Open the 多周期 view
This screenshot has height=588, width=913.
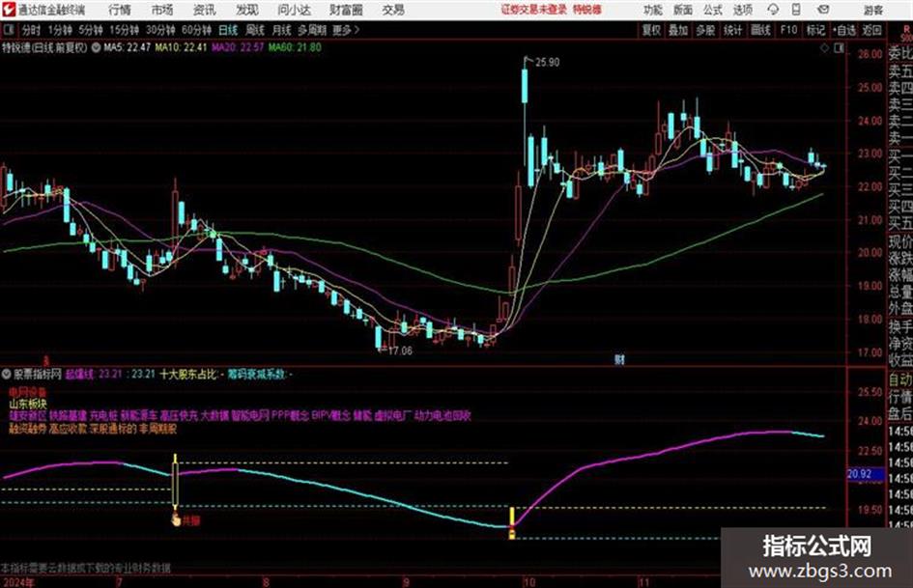click(x=312, y=30)
